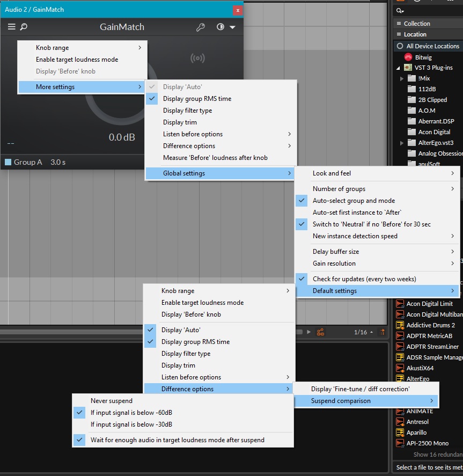The image size is (463, 476).
Task: Select If input signal is below -30dB
Action: 183,424
